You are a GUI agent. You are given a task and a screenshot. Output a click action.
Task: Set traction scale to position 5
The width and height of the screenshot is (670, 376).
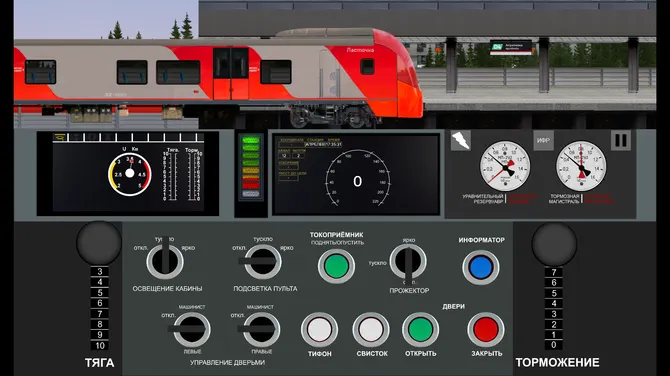click(x=100, y=293)
